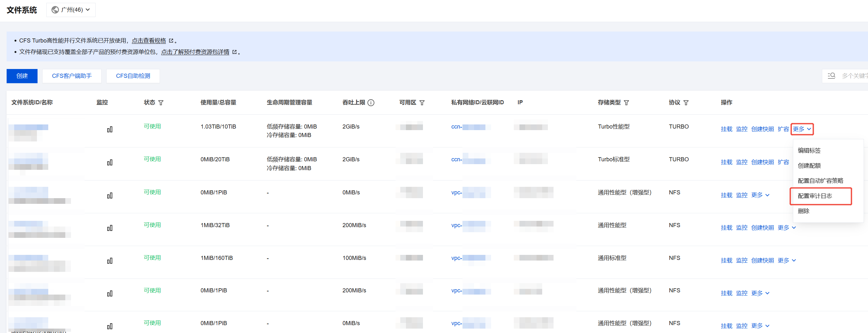Open monitoring chart icon for 0MiB/20TiB row
Screen dimensions: 868x333
pos(109,162)
